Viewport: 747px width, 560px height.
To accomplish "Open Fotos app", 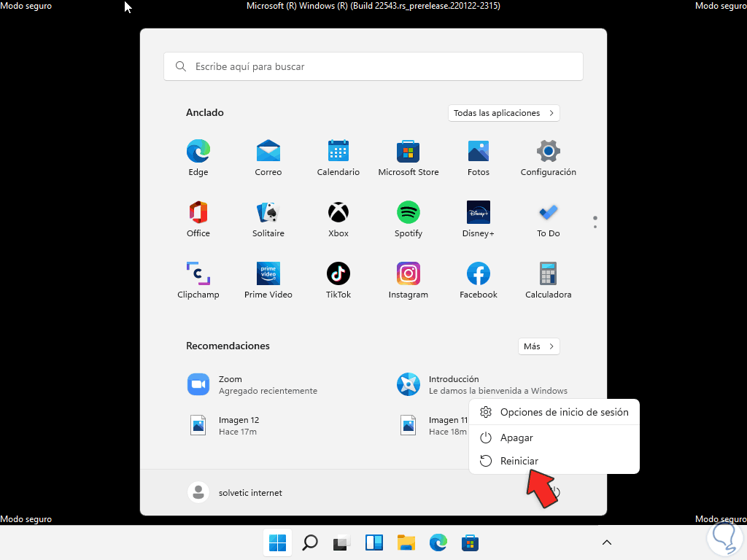I will click(x=479, y=158).
